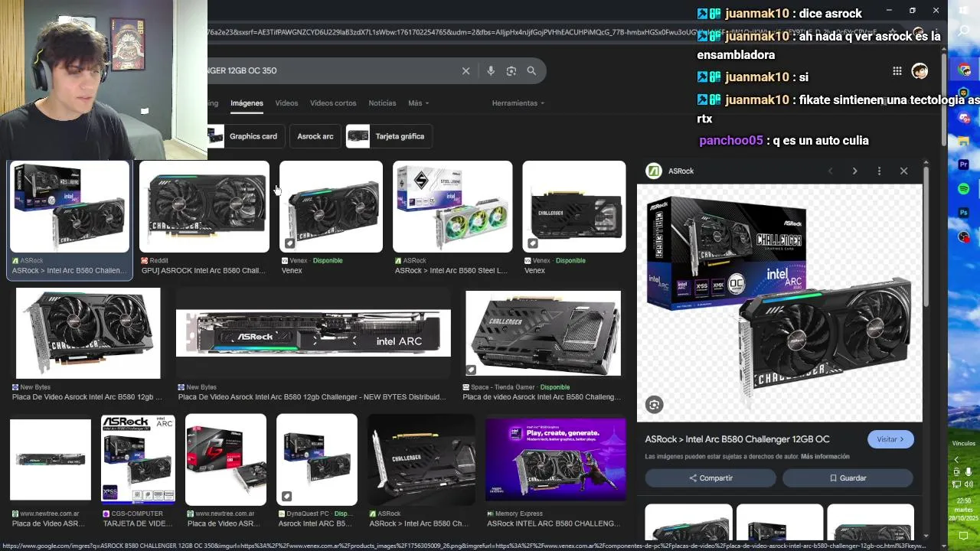Open the CGS-COMPUTER product thumbnail
Screen dimensions: 980x551
pos(138,459)
